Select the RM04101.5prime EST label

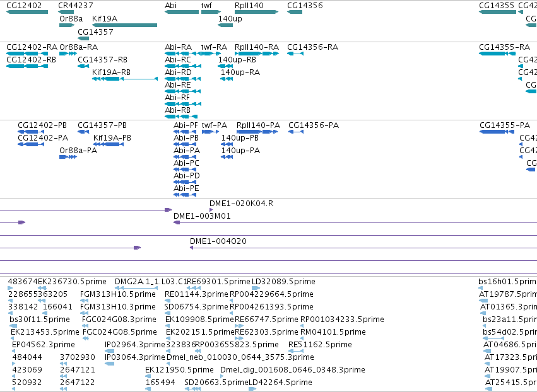click(x=333, y=333)
